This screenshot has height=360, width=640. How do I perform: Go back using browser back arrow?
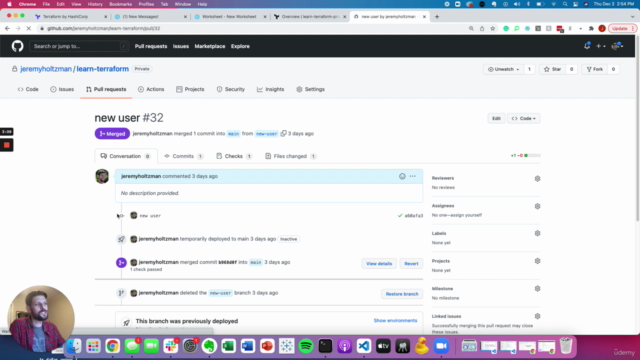tap(7, 29)
